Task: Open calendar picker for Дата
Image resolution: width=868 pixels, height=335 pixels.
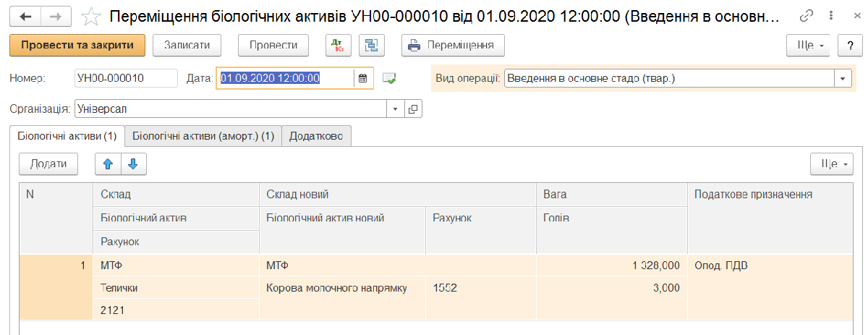Action: (363, 78)
